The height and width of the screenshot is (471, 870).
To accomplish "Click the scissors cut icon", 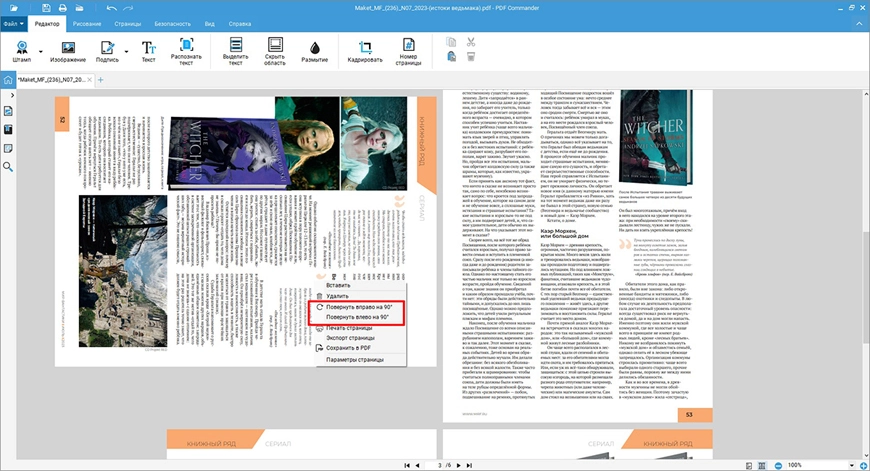I will coord(471,42).
